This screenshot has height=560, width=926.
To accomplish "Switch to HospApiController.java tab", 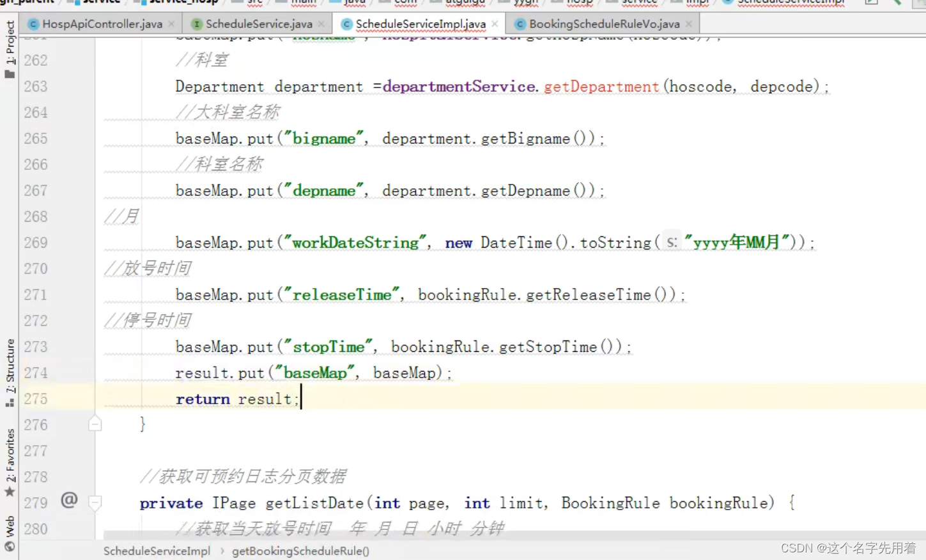I will (102, 24).
